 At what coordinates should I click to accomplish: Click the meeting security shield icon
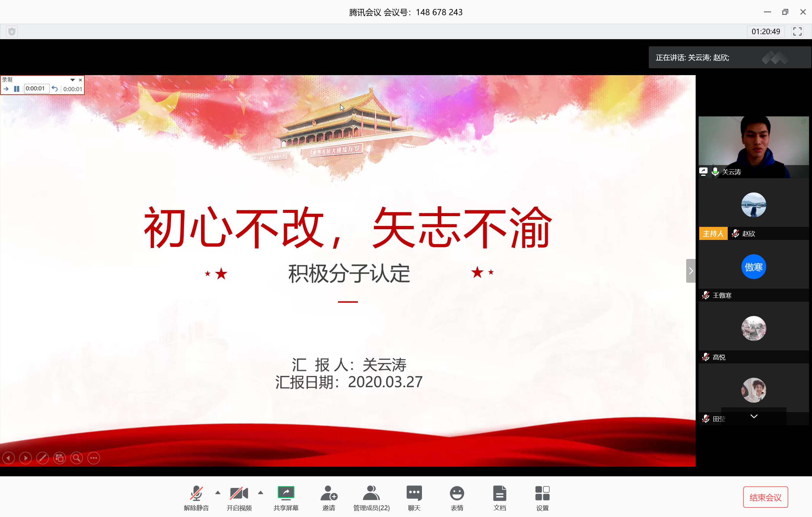(12, 31)
